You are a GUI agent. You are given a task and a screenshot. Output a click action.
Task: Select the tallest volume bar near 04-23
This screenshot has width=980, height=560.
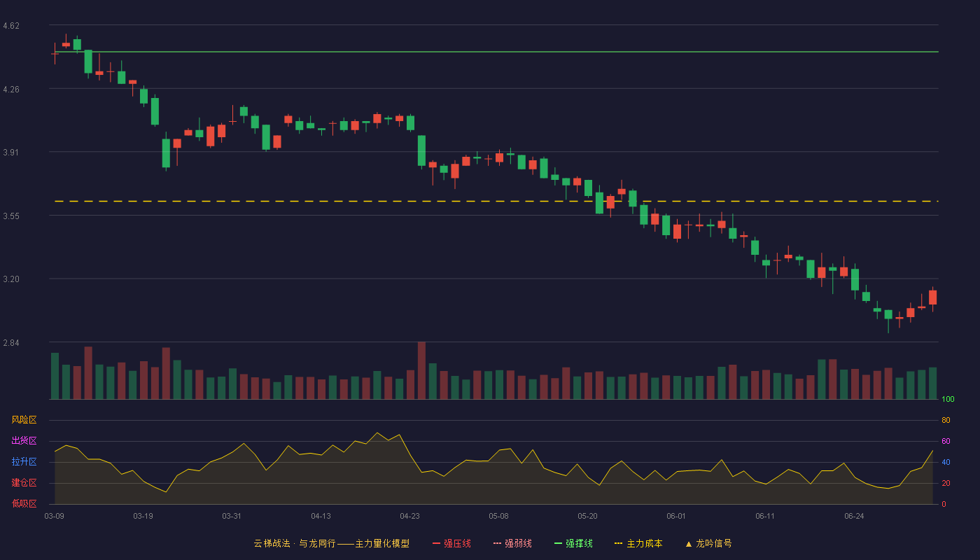421,370
